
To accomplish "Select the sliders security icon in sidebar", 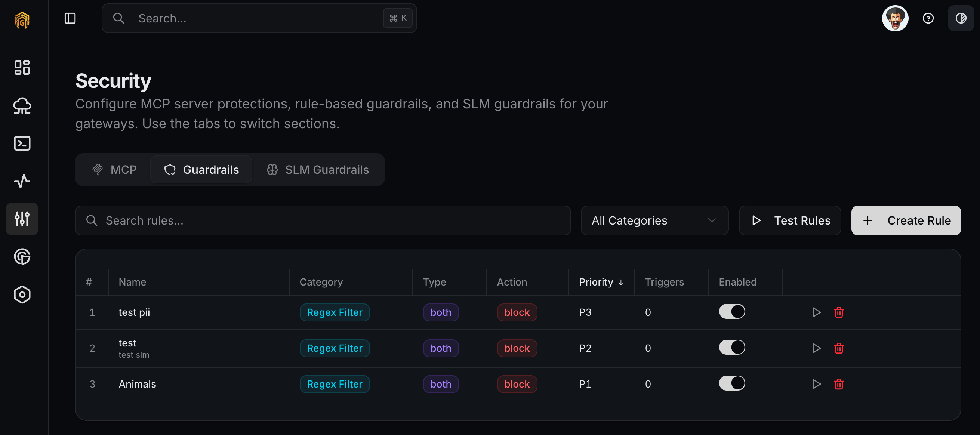I will pos(22,219).
